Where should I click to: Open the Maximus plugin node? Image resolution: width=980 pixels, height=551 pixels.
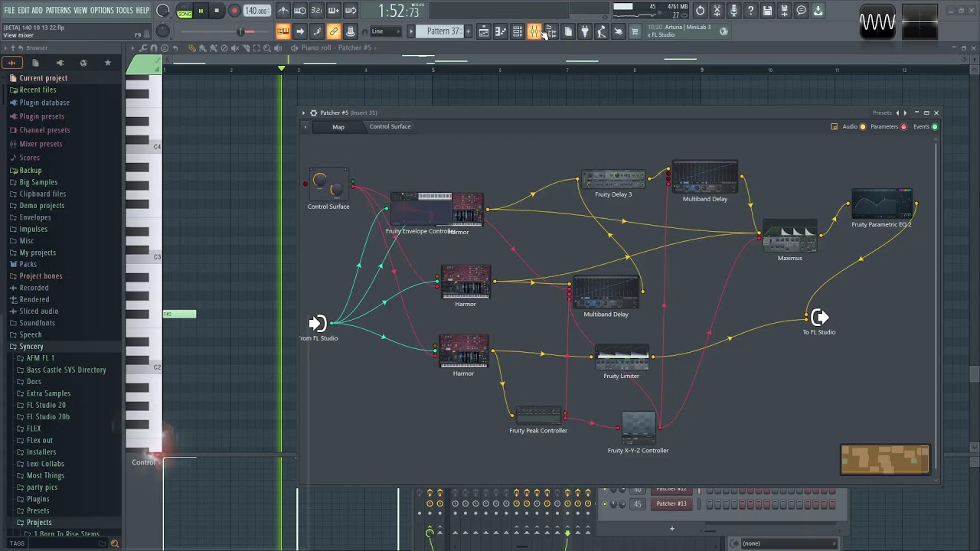789,236
